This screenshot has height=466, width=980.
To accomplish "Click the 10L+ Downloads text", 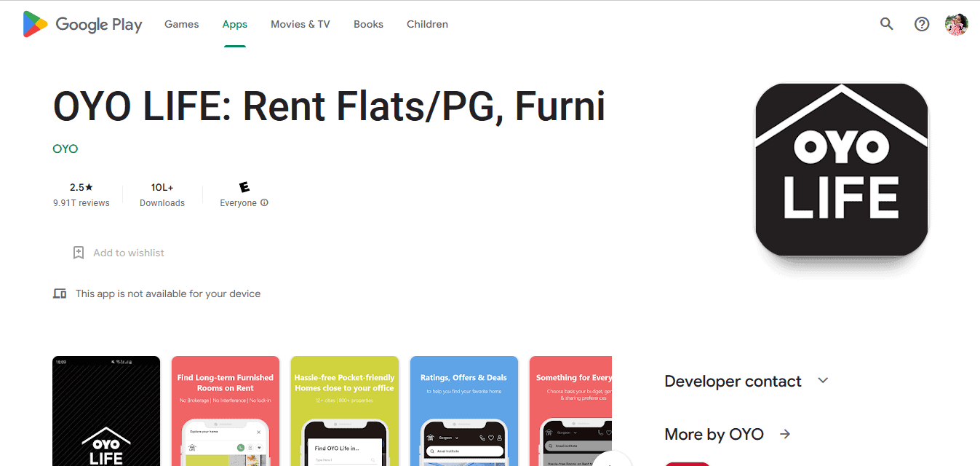I will pos(162,194).
